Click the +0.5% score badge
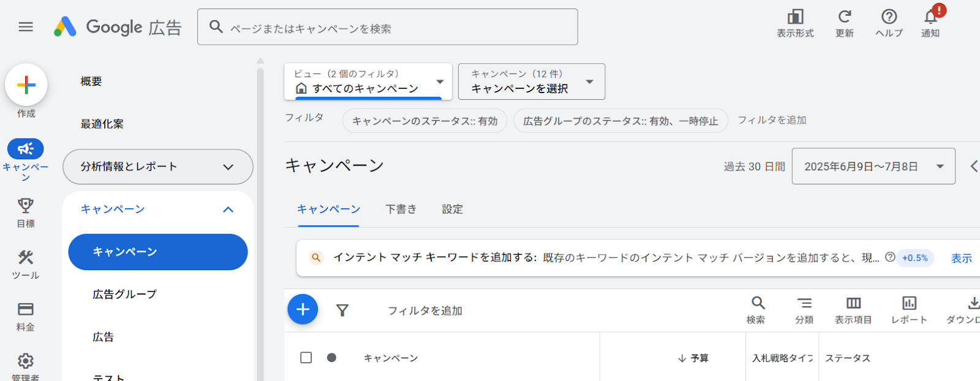The width and height of the screenshot is (980, 381). click(x=915, y=258)
